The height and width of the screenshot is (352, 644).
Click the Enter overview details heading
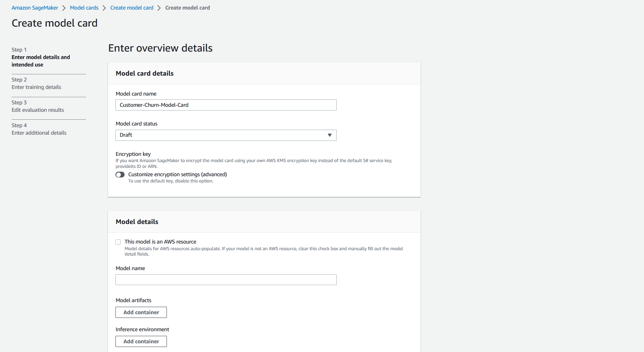(160, 48)
